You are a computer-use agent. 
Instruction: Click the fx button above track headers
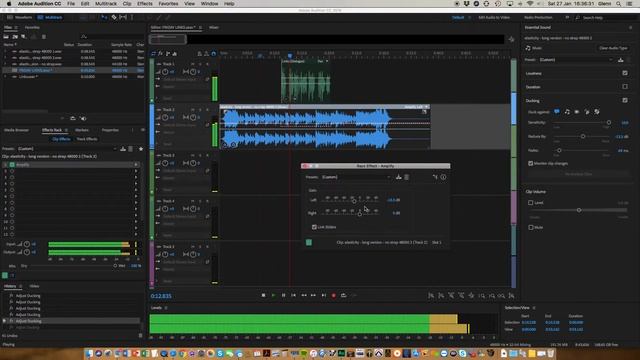tap(161, 53)
